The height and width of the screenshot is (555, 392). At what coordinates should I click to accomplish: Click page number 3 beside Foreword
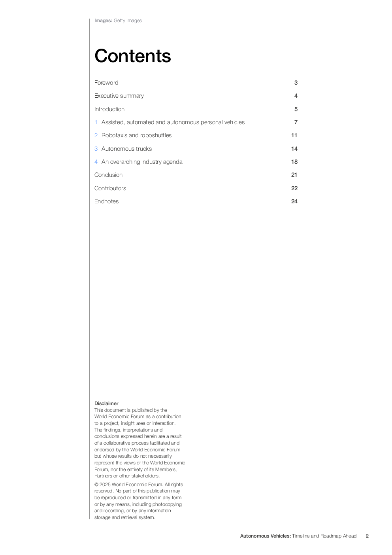tap(296, 83)
